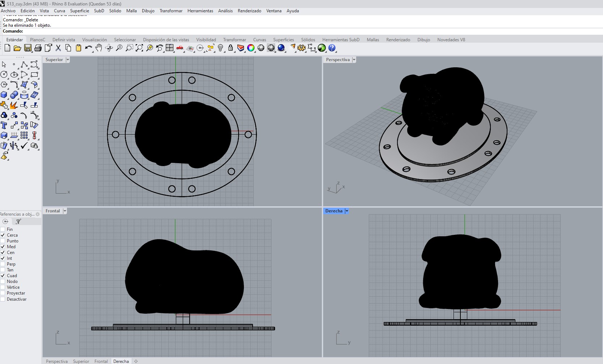Viewport: 603px width, 364px height.
Task: Switch to the Sólidos toolbar tab
Action: (x=308, y=40)
